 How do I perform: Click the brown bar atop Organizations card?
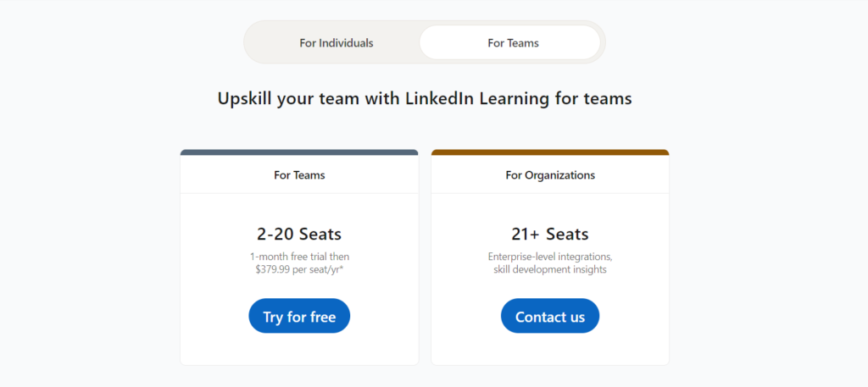pyautogui.click(x=550, y=152)
